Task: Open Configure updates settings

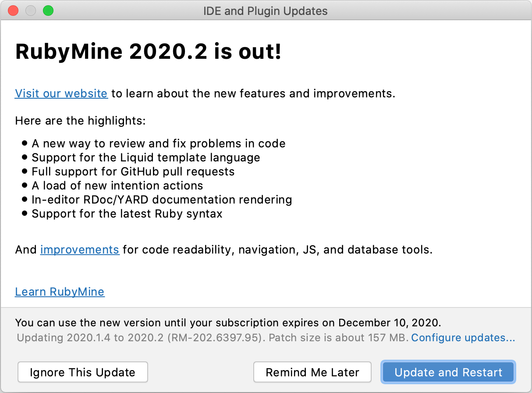Action: 462,338
